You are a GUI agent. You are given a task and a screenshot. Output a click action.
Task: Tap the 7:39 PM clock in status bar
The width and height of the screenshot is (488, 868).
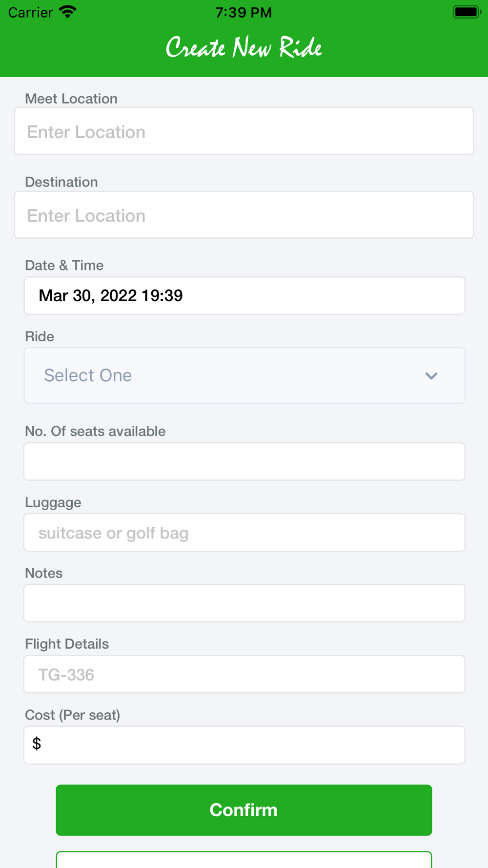(244, 12)
